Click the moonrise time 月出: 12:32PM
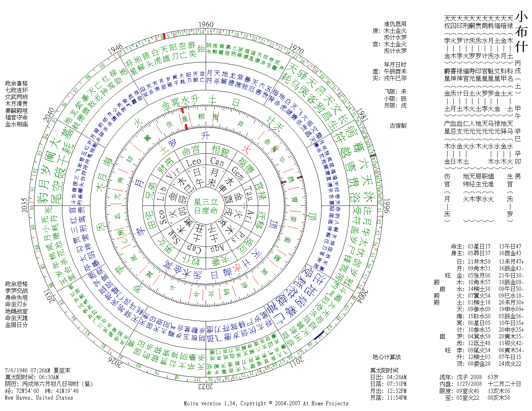Viewport: 532px width, 411px height. pyautogui.click(x=388, y=391)
